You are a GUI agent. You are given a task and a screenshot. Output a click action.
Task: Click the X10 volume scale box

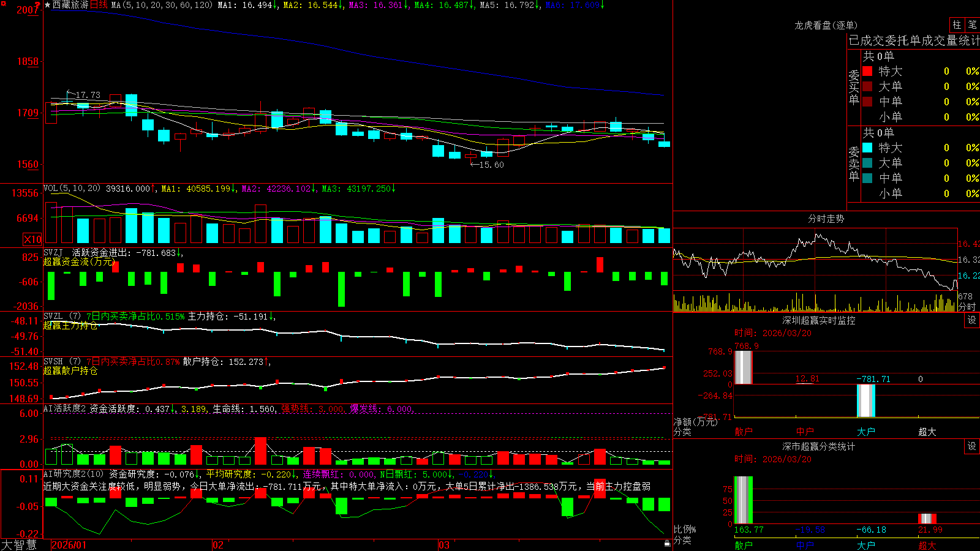point(32,239)
